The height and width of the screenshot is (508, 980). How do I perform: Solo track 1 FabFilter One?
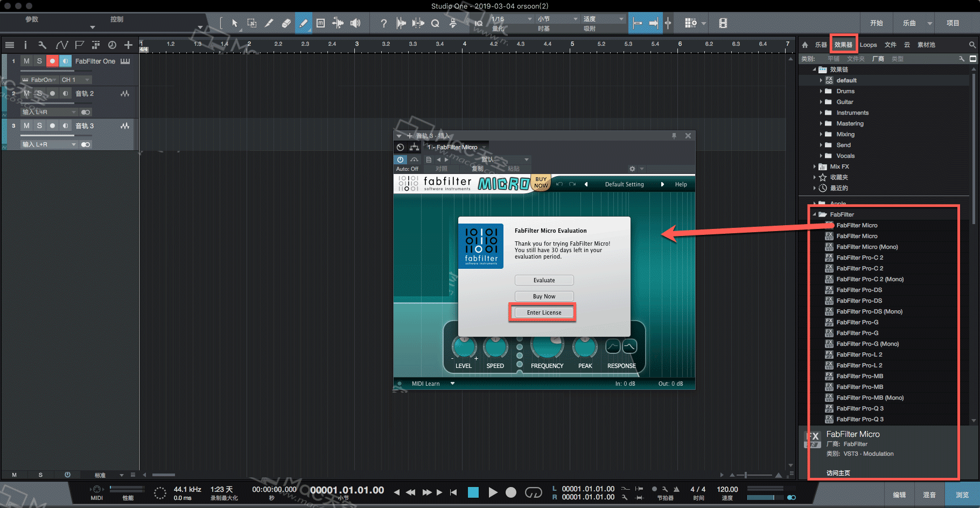(39, 61)
